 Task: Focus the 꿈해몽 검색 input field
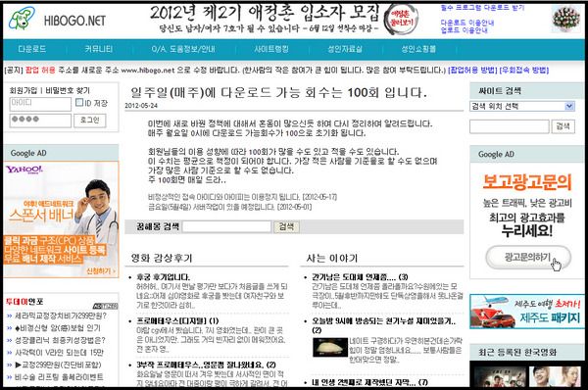pos(226,226)
